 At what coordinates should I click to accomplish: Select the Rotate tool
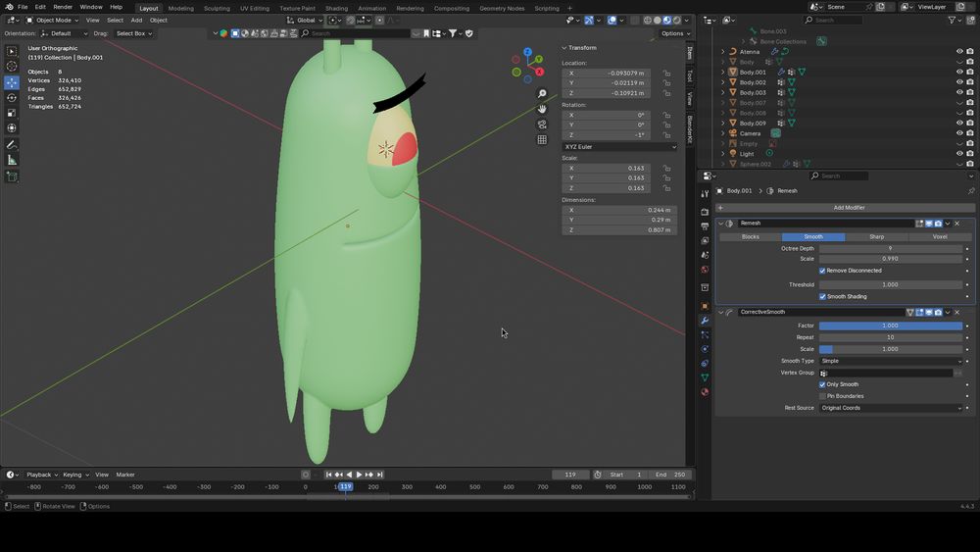12,97
